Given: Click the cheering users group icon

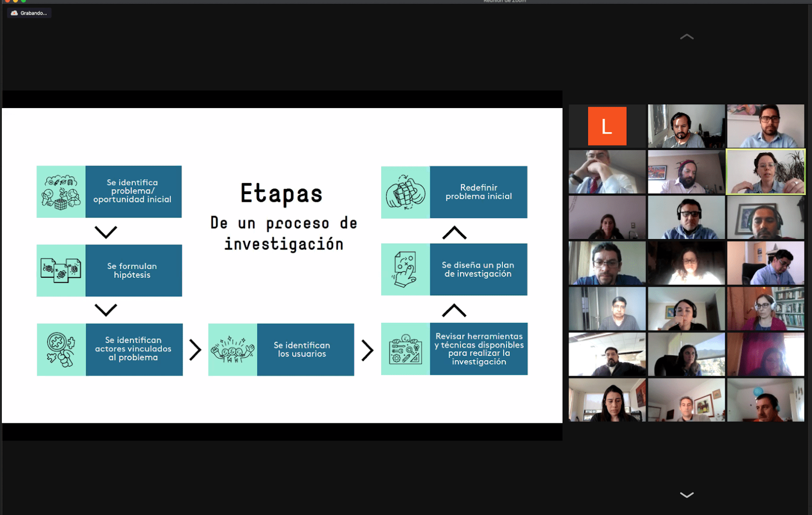Looking at the screenshot, I should 232,350.
